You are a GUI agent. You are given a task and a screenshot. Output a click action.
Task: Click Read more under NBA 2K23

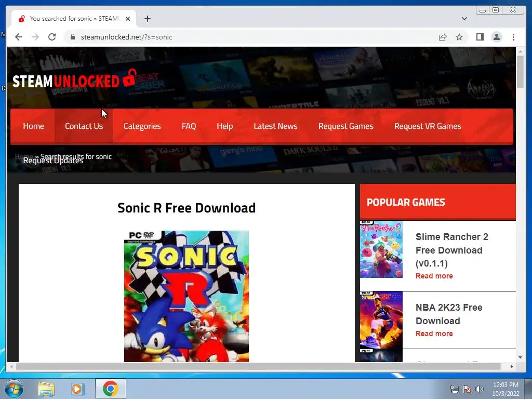point(434,334)
